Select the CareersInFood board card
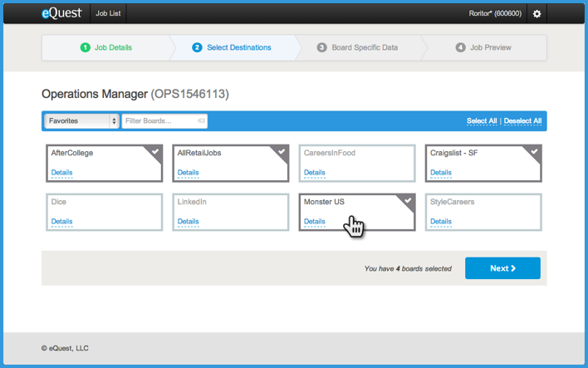 click(x=357, y=163)
